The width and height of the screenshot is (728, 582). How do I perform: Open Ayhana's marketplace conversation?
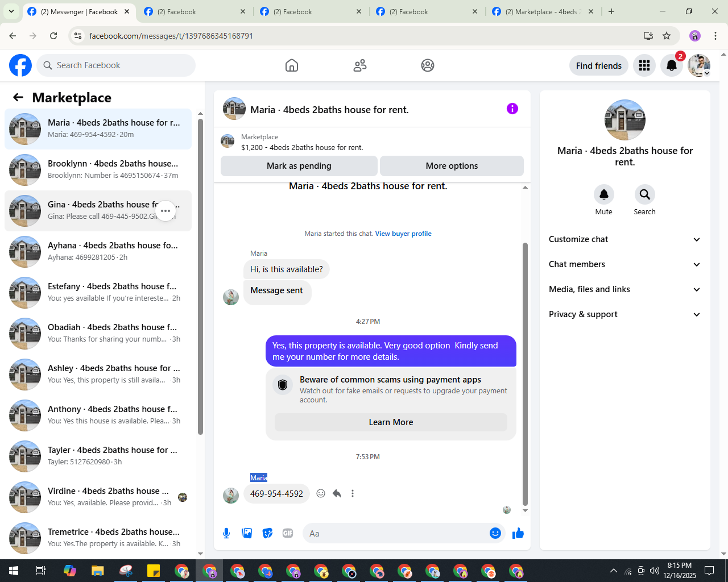tap(98, 252)
